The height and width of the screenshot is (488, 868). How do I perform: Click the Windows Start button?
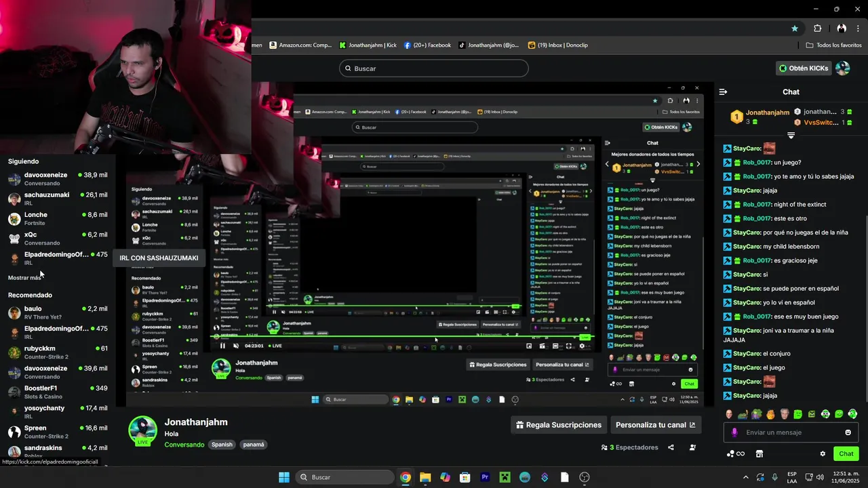[x=284, y=477]
